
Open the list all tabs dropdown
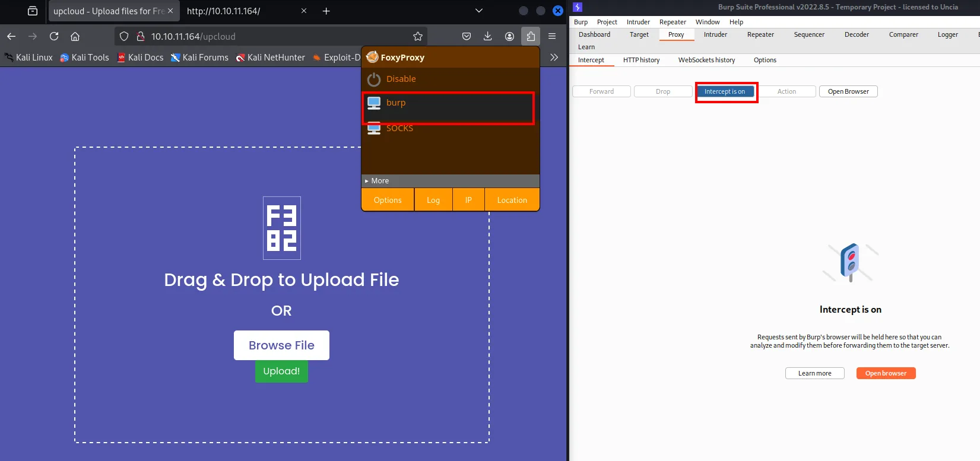[479, 11]
